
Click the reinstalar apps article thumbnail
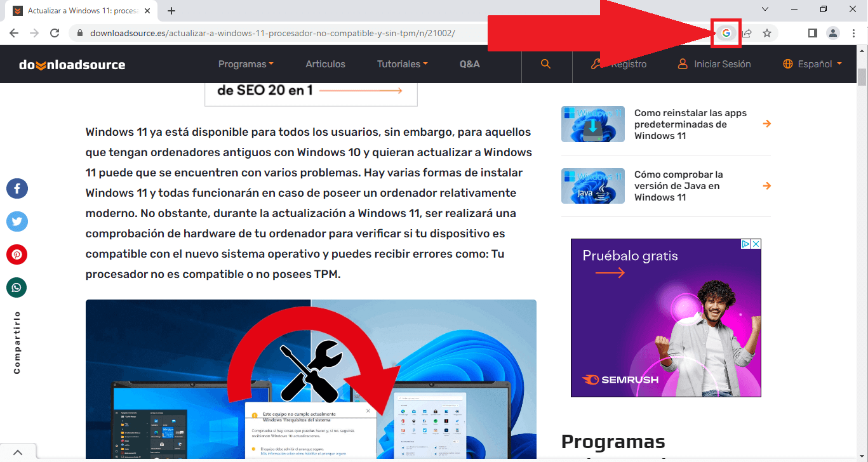click(592, 124)
